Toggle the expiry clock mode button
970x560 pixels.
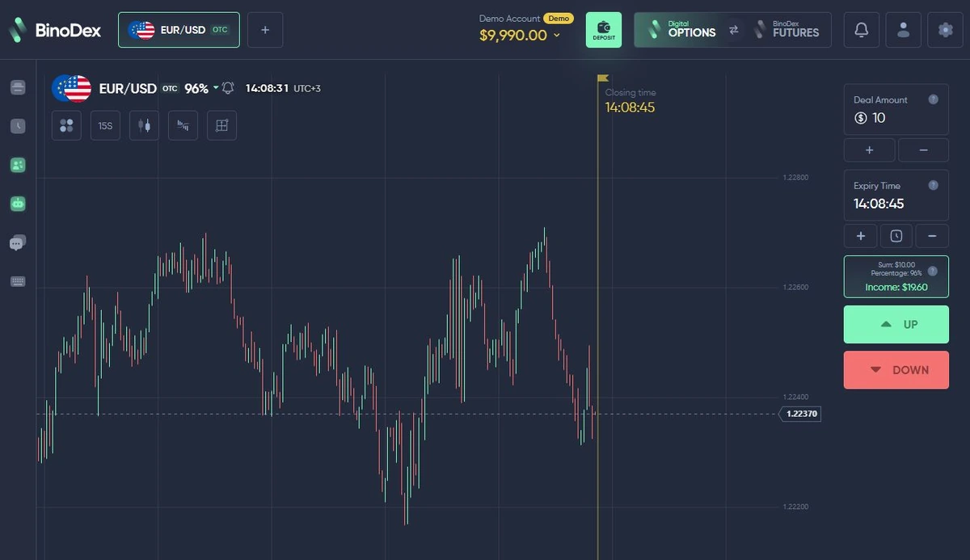coord(896,235)
